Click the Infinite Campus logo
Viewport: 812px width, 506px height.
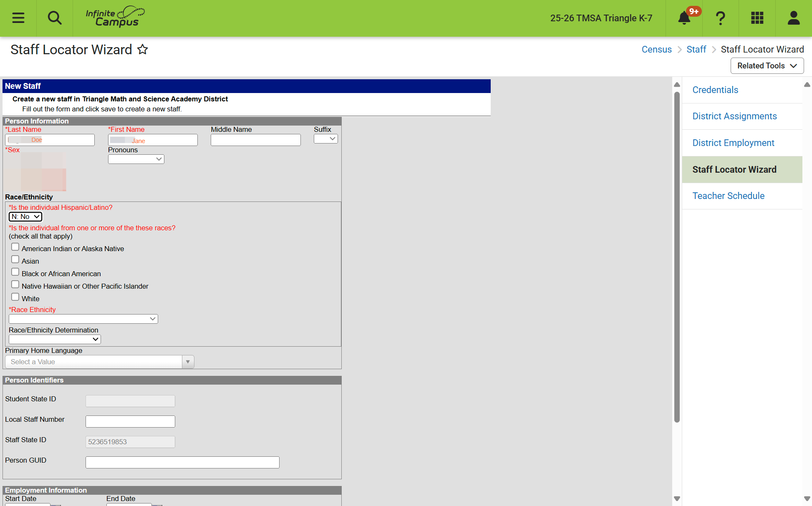tap(115, 17)
